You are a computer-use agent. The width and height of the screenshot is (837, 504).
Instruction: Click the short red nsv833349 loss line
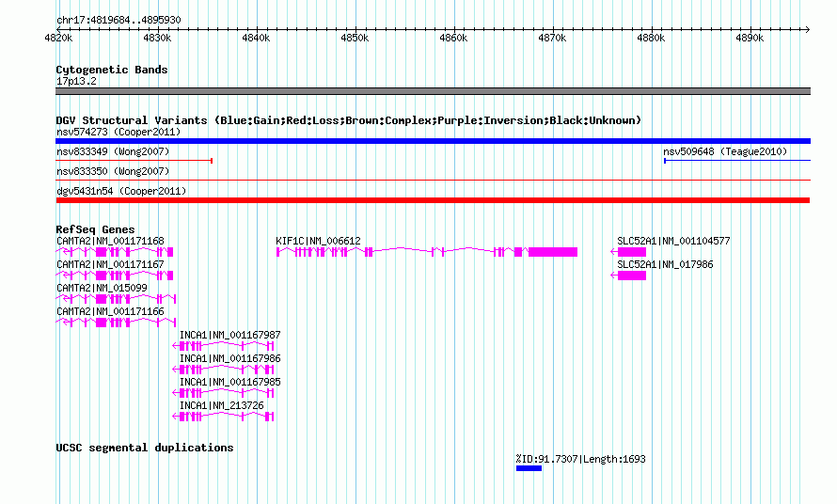click(134, 160)
